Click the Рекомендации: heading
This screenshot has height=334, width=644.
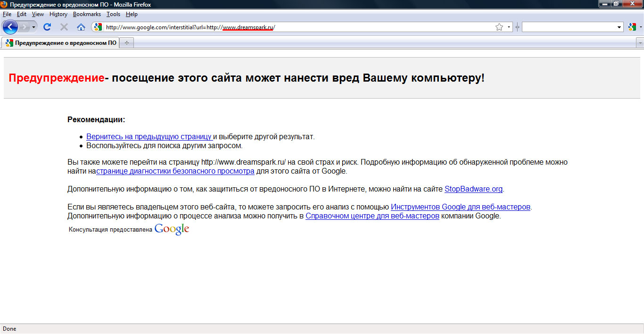pyautogui.click(x=96, y=120)
